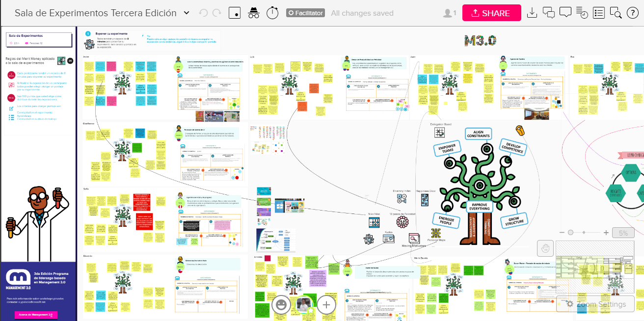Toggle the Facilitator badge

(x=305, y=13)
